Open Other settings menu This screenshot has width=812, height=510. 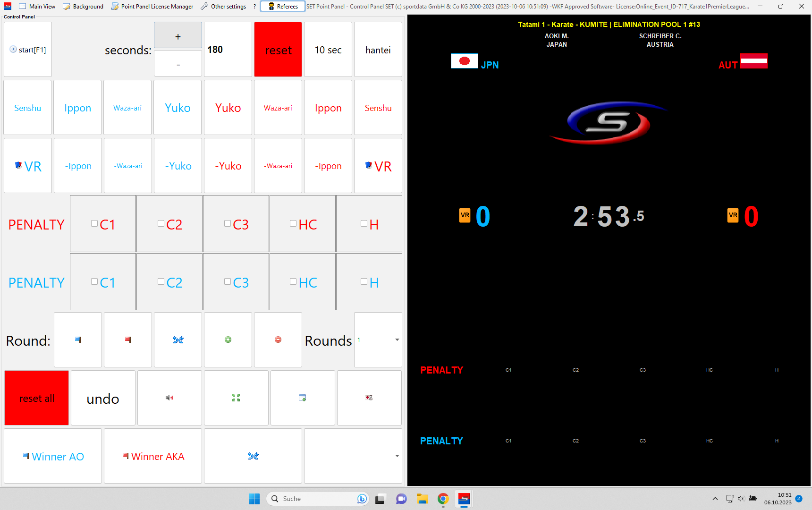pyautogui.click(x=223, y=6)
